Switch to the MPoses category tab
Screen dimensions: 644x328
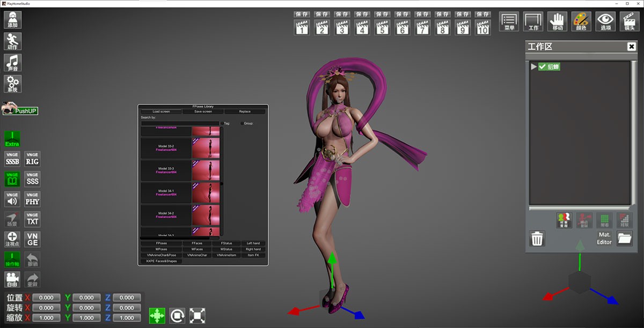click(161, 249)
